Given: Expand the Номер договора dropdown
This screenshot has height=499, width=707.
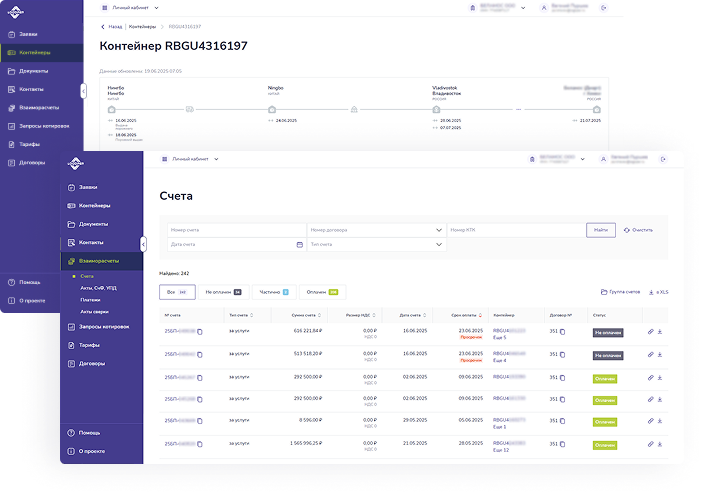Looking at the screenshot, I should click(438, 230).
